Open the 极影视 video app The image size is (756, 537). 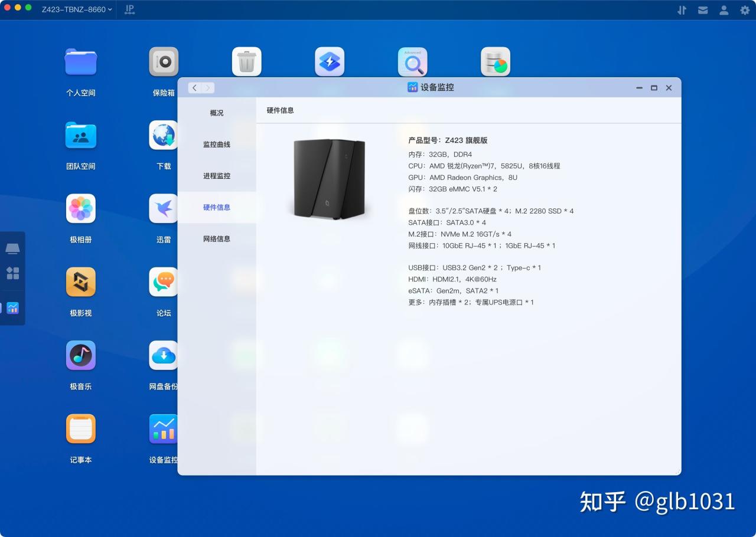pos(80,281)
